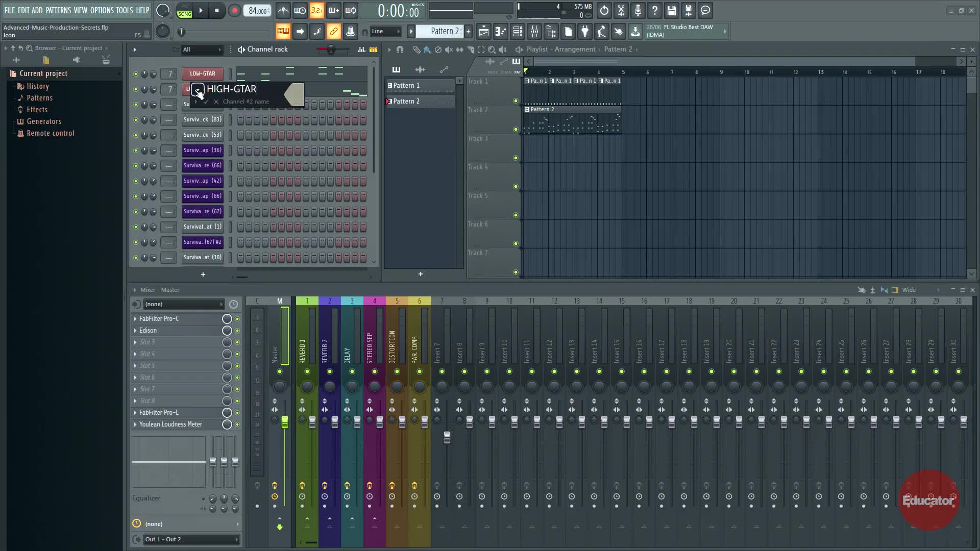This screenshot has width=980, height=551.
Task: Click the save project floppy icon
Action: point(671,10)
